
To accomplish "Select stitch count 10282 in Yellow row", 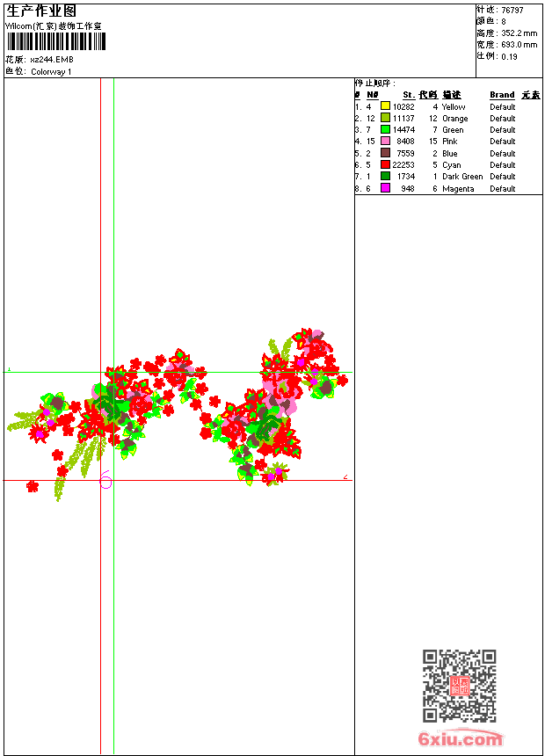I will pos(403,107).
